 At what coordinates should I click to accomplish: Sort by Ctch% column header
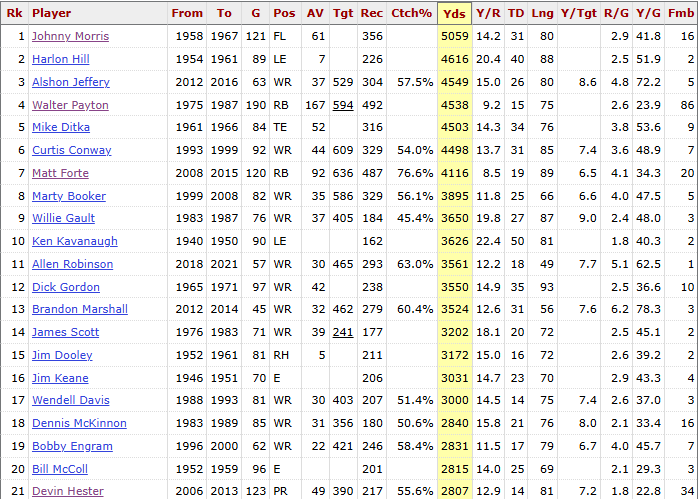[x=411, y=13]
